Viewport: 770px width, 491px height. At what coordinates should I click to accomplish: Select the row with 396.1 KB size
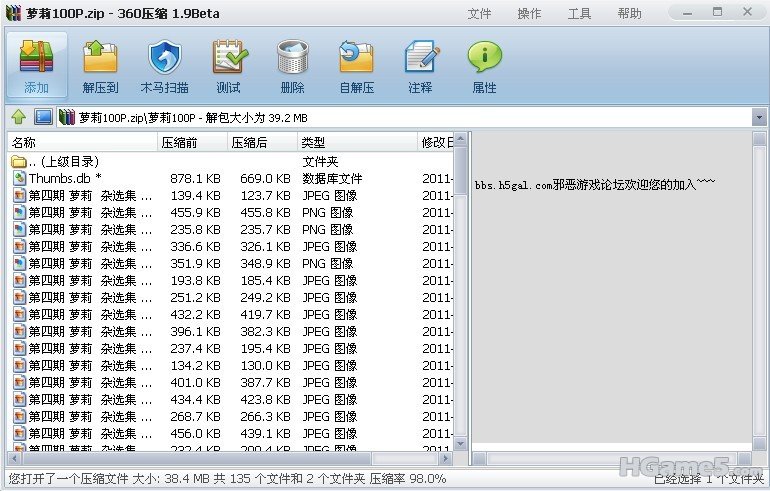click(x=230, y=331)
